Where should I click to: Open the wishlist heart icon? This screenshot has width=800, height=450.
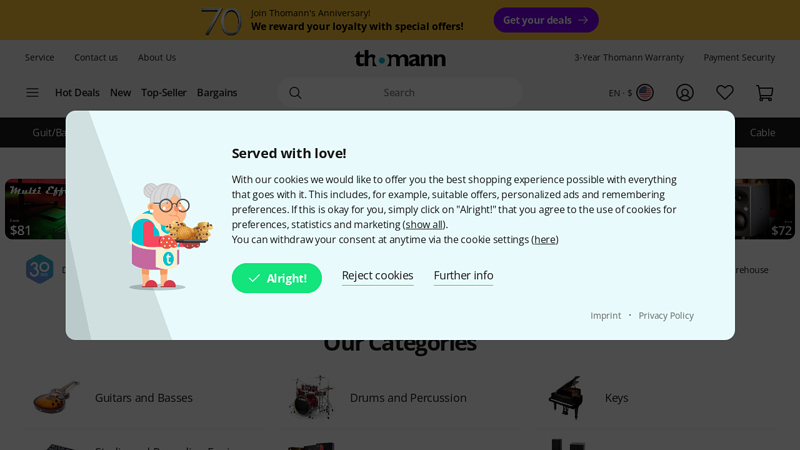[x=724, y=92]
